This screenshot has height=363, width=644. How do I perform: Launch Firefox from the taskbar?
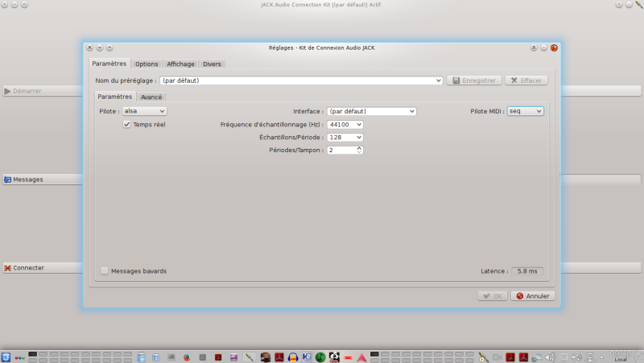pos(187,357)
